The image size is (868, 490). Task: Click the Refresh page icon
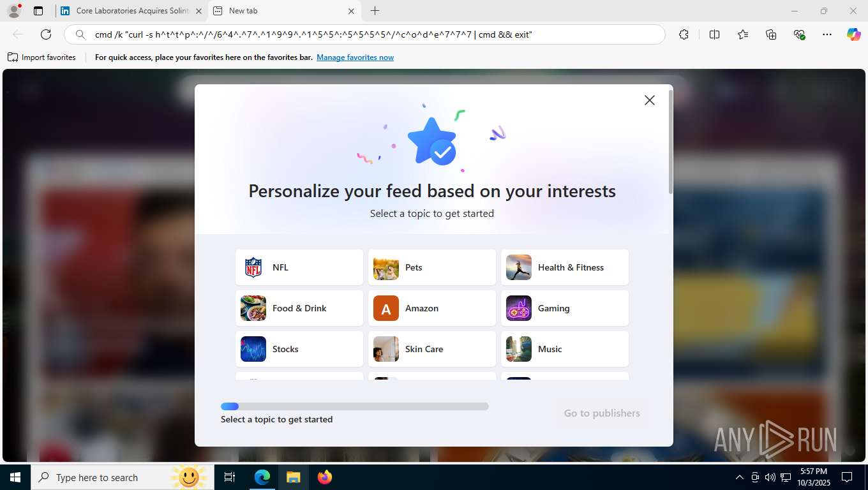(46, 34)
